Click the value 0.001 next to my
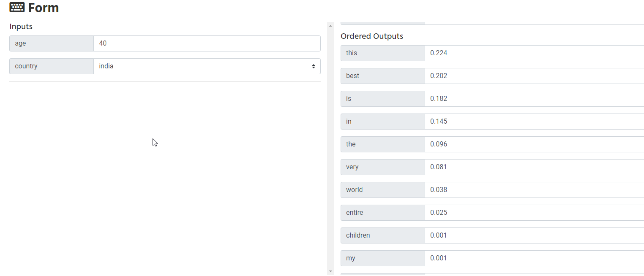 click(438, 258)
